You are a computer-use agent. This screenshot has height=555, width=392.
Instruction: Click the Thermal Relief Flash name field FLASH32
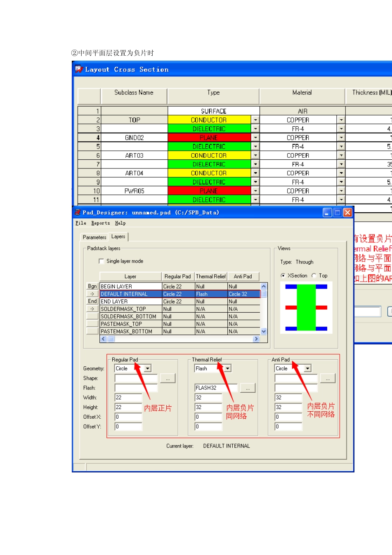click(x=216, y=388)
